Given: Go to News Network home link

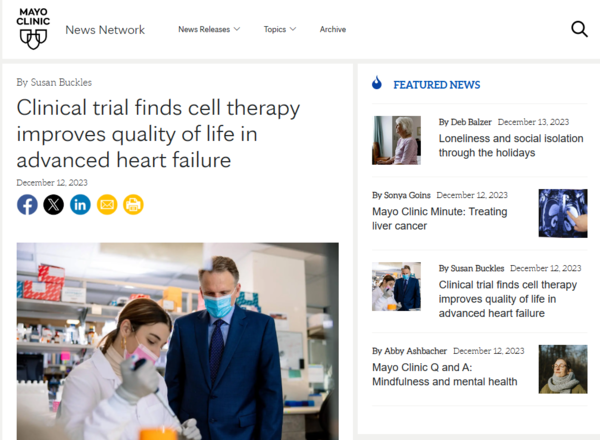Looking at the screenshot, I should 105,30.
